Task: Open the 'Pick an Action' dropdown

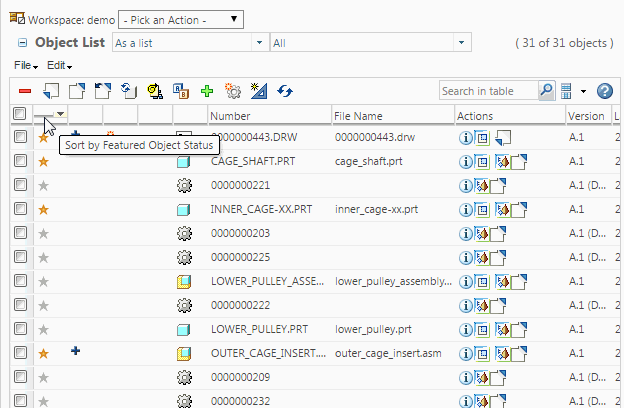Action: pyautogui.click(x=180, y=19)
